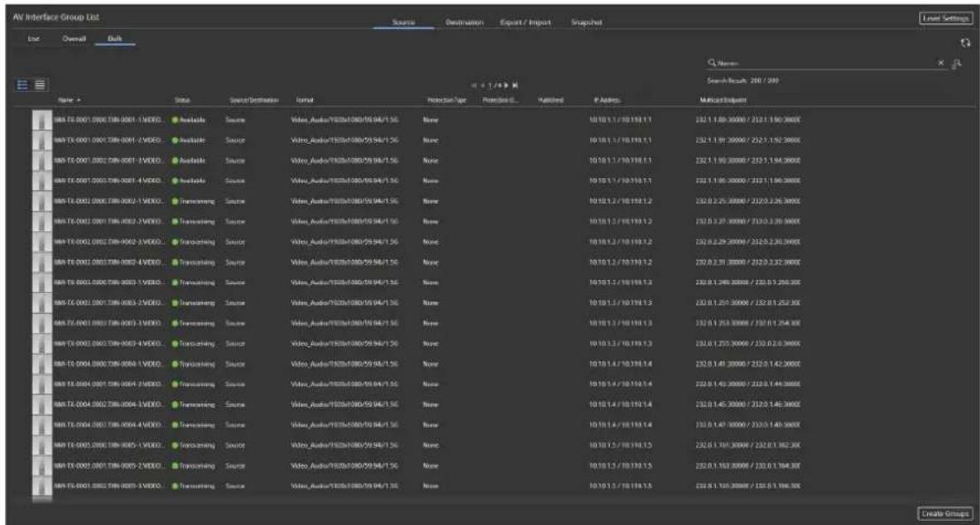Screen dimensions: 980x525
Task: Select the Bulk sub-tab
Action: point(115,39)
